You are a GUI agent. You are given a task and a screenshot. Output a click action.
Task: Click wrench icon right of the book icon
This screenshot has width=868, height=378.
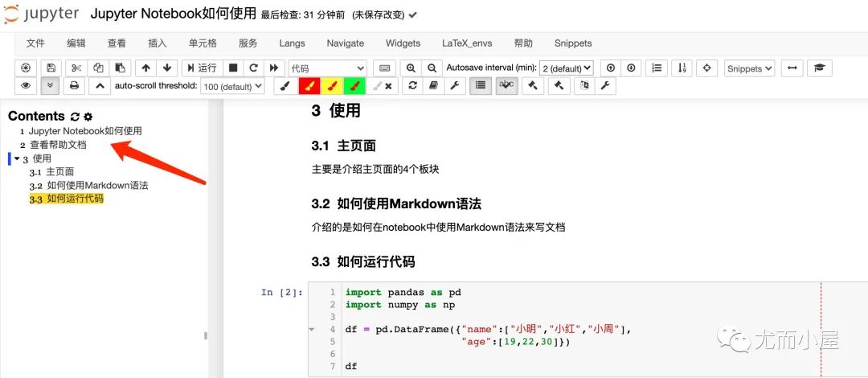coord(454,86)
